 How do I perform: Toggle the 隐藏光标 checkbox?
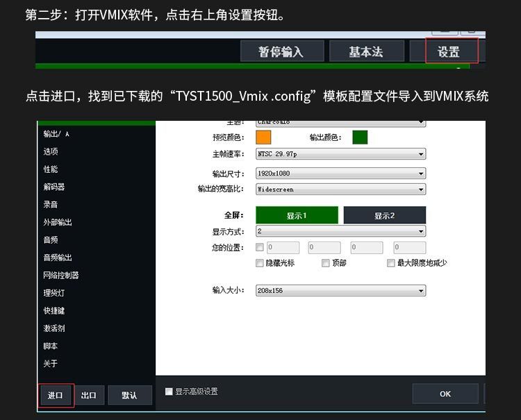pyautogui.click(x=260, y=263)
